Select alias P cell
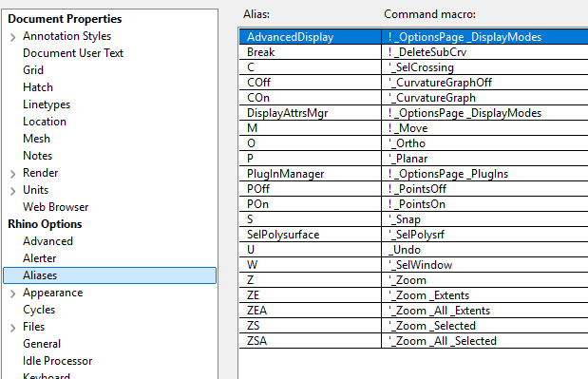 pyautogui.click(x=310, y=159)
